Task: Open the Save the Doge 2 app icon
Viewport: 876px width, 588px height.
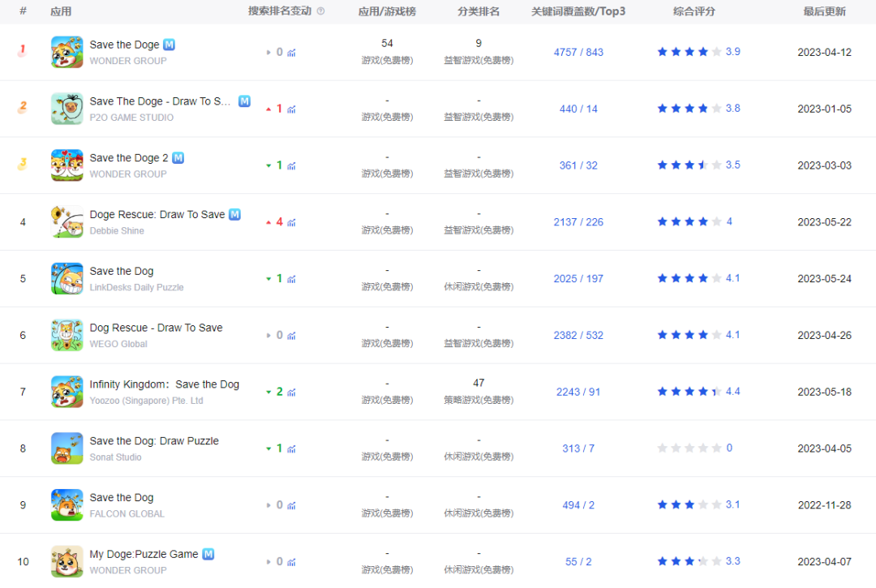Action: [67, 165]
